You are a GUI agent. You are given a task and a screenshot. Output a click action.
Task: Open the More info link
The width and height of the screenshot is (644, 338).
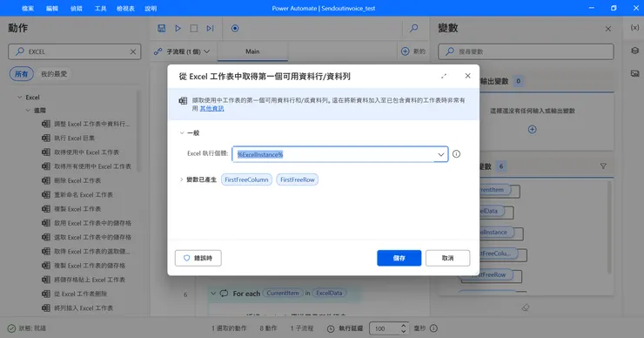click(x=212, y=109)
